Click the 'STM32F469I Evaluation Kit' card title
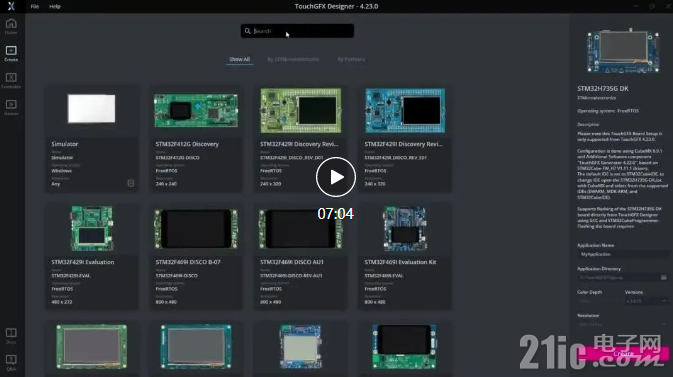Image resolution: width=673 pixels, height=377 pixels. click(x=400, y=262)
